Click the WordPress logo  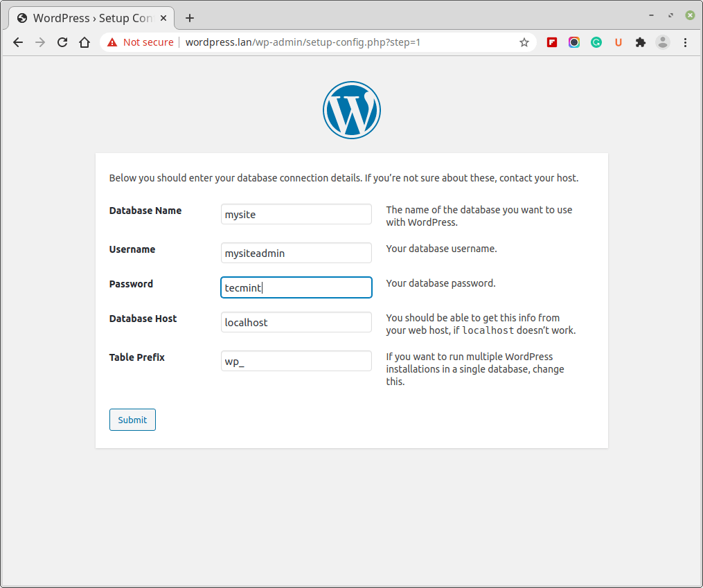(352, 110)
